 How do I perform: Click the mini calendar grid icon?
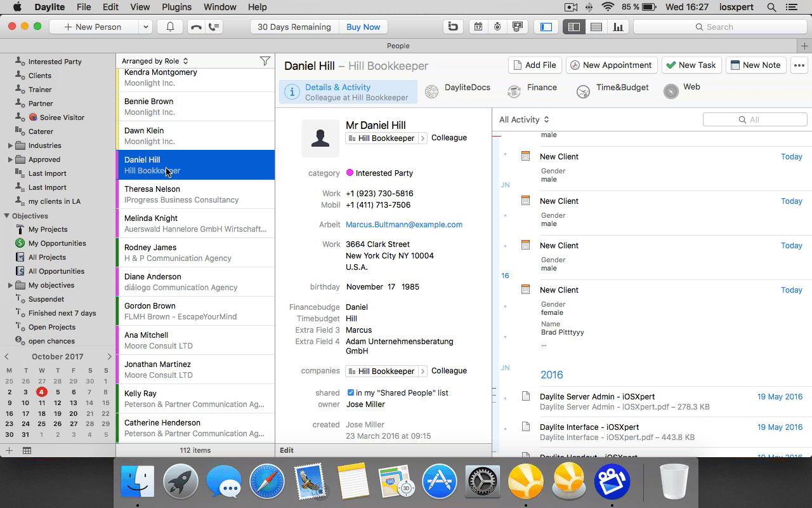[27, 450]
